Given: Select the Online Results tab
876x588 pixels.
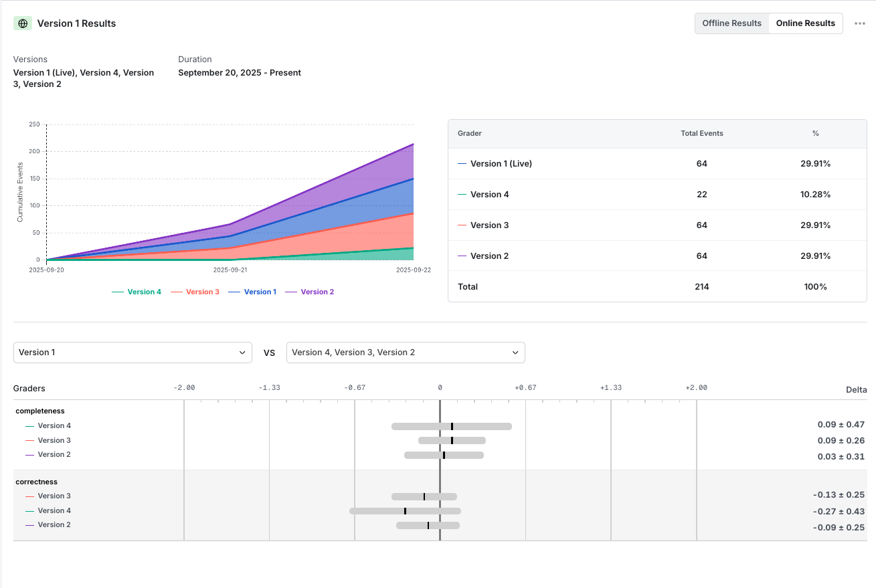Looking at the screenshot, I should tap(805, 23).
